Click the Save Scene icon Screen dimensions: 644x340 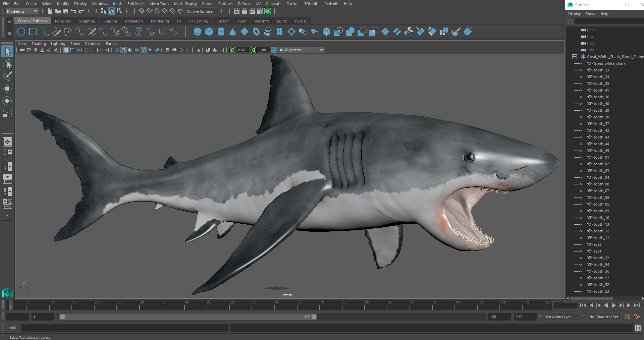point(66,11)
